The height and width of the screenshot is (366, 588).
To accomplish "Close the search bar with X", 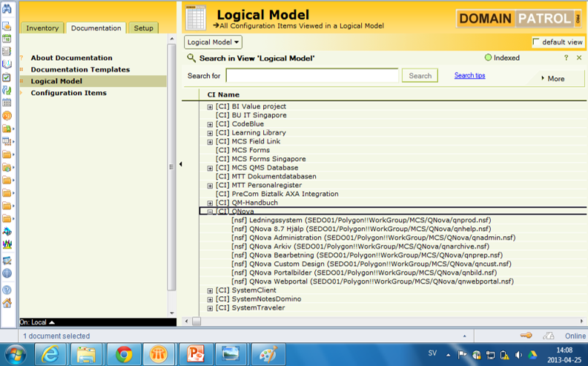I will point(579,57).
